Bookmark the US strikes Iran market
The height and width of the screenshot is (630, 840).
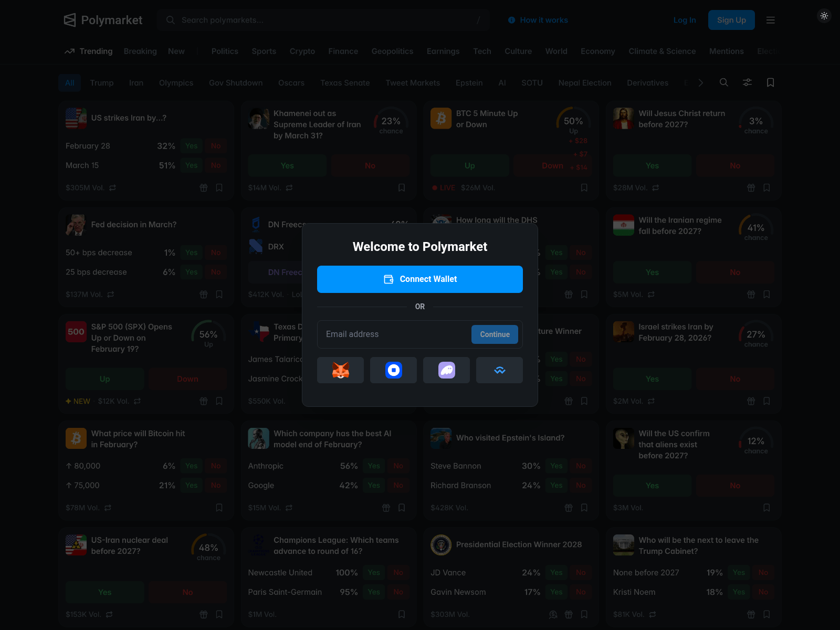pyautogui.click(x=219, y=187)
